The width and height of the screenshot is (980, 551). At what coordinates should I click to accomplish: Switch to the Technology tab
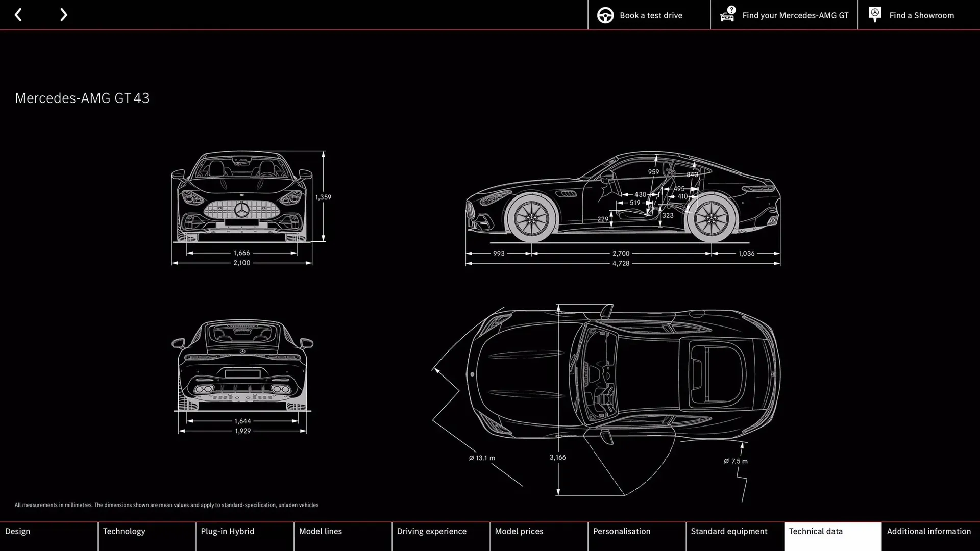pyautogui.click(x=146, y=536)
